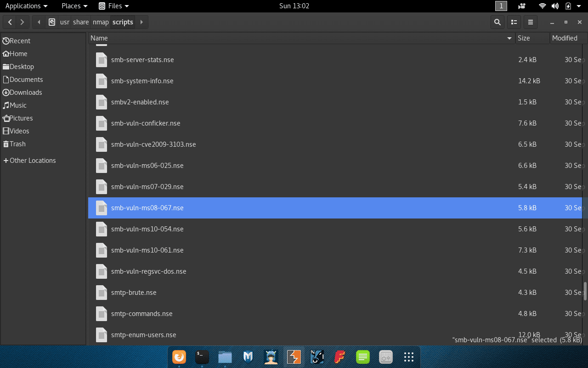
Task: Open the Faraday app from the dock
Action: [x=340, y=357]
